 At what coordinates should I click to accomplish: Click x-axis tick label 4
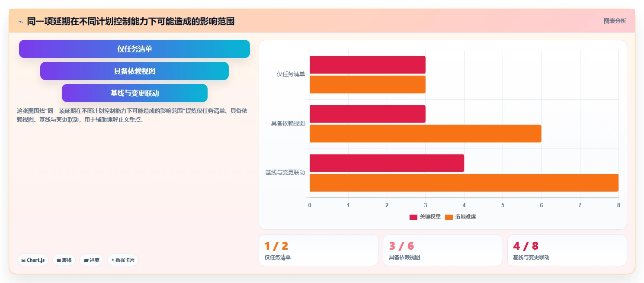pyautogui.click(x=464, y=205)
